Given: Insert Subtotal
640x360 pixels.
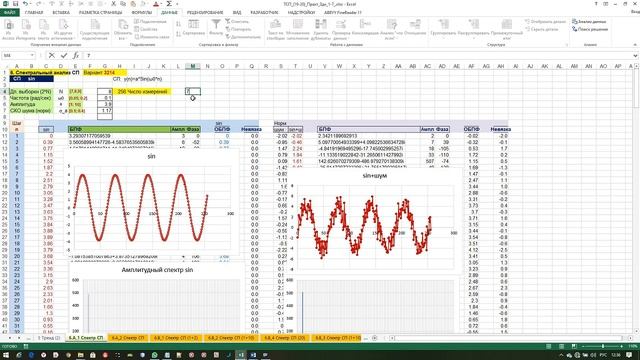Looking at the screenshot, I should pos(507,30).
